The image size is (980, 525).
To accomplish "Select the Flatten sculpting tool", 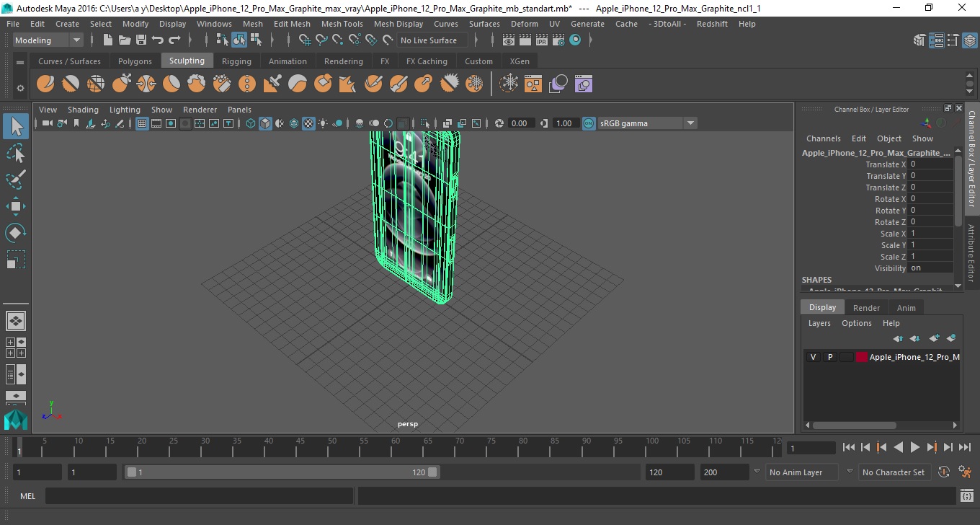I will pyautogui.click(x=171, y=84).
